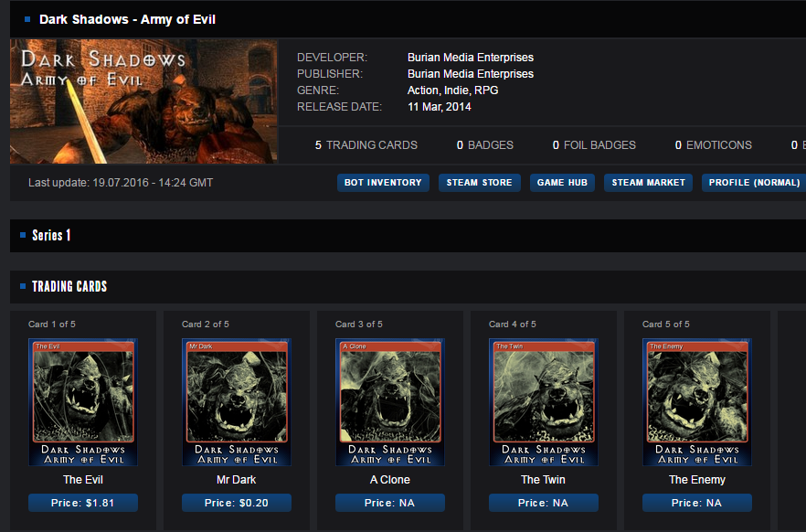Click The Twin card name caption

pos(543,480)
